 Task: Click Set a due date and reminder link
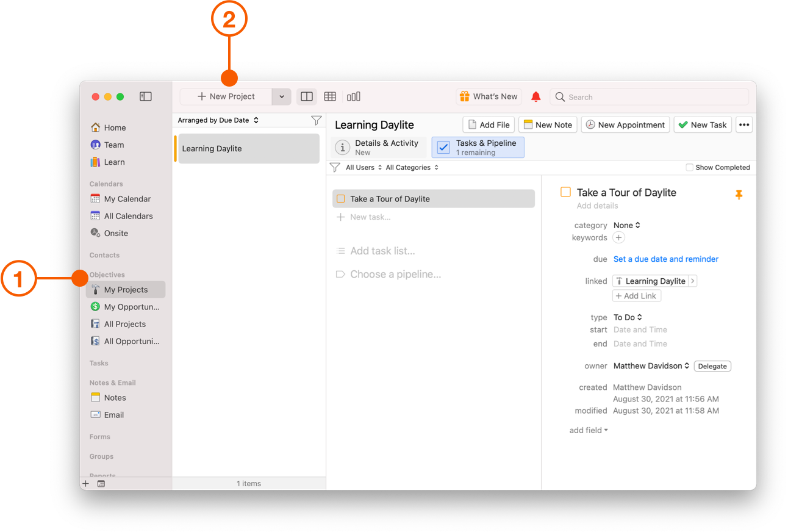[665, 259]
